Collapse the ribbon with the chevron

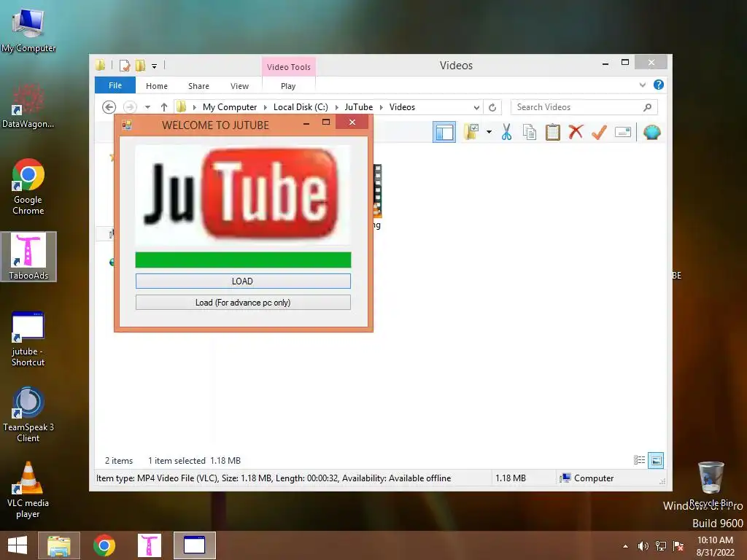tap(642, 85)
